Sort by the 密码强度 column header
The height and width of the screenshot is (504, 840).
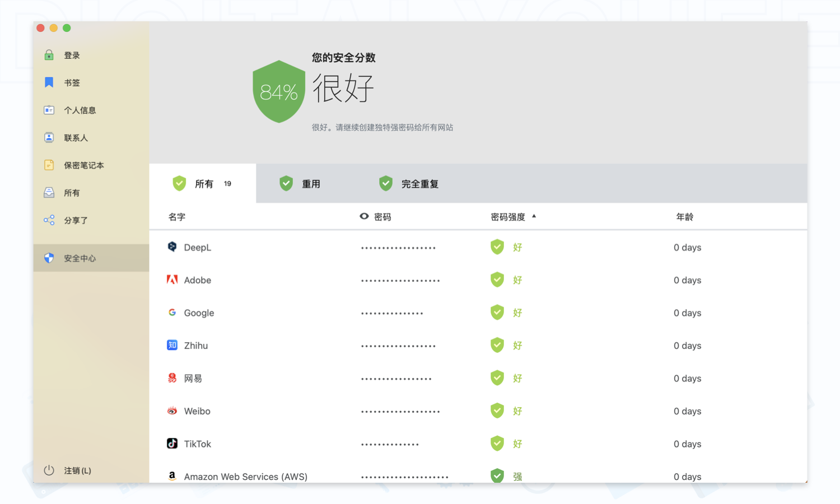(x=508, y=217)
